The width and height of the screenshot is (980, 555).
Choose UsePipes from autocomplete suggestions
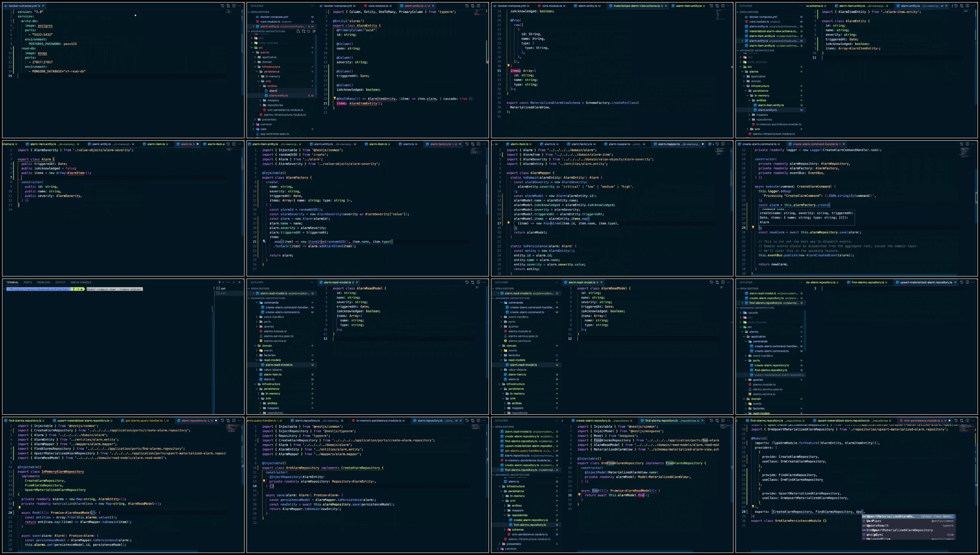coord(908,521)
